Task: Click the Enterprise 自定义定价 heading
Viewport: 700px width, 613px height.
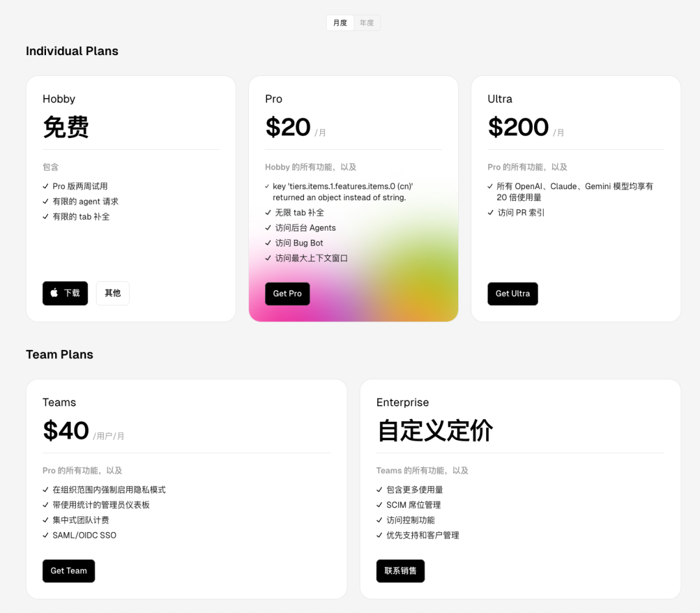Action: click(436, 430)
